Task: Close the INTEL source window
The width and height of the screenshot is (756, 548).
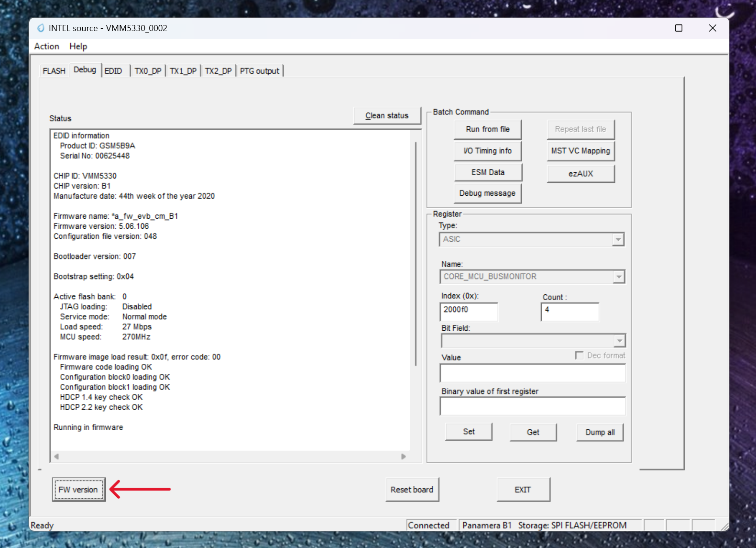Action: 712,28
